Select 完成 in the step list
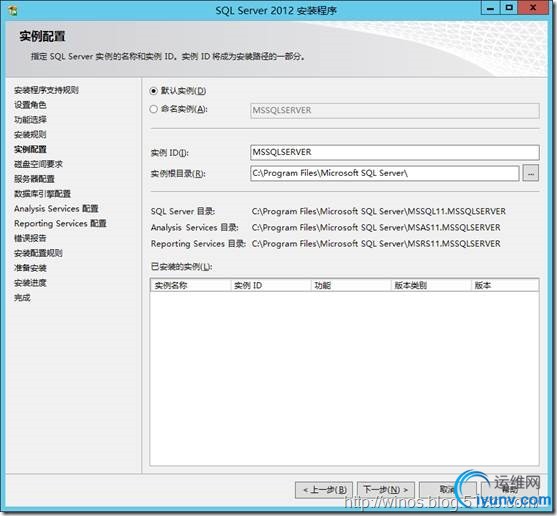The height and width of the screenshot is (516, 557). 22,298
